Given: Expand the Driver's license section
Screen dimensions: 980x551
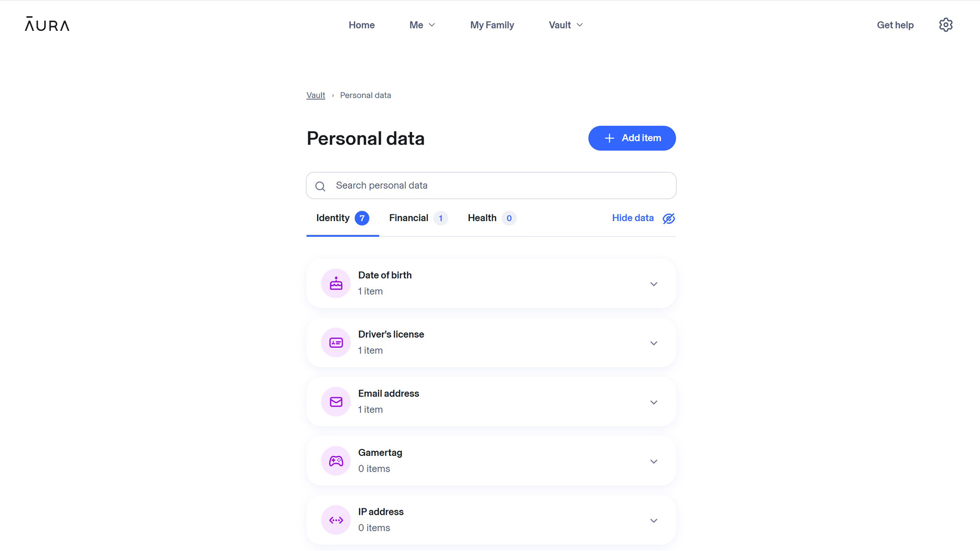Looking at the screenshot, I should pos(654,343).
